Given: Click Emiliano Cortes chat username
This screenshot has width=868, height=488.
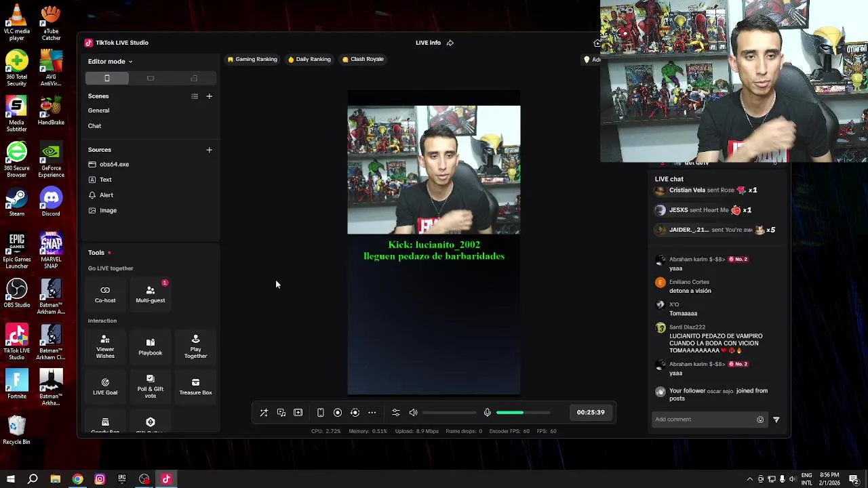Looking at the screenshot, I should pos(689,282).
